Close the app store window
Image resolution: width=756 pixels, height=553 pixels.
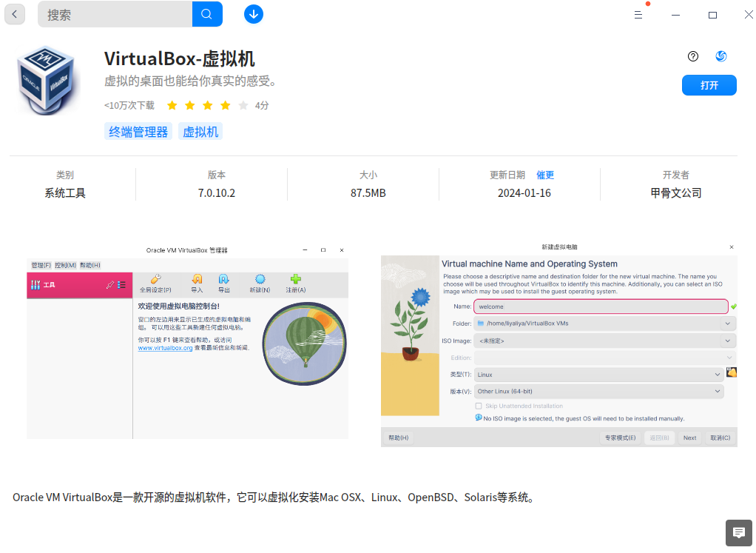click(749, 15)
